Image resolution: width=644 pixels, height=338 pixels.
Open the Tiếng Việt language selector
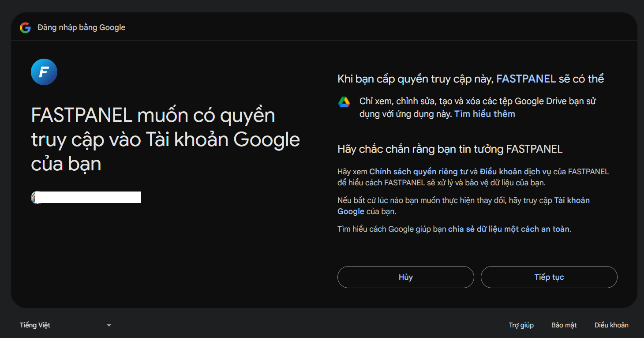click(x=35, y=325)
